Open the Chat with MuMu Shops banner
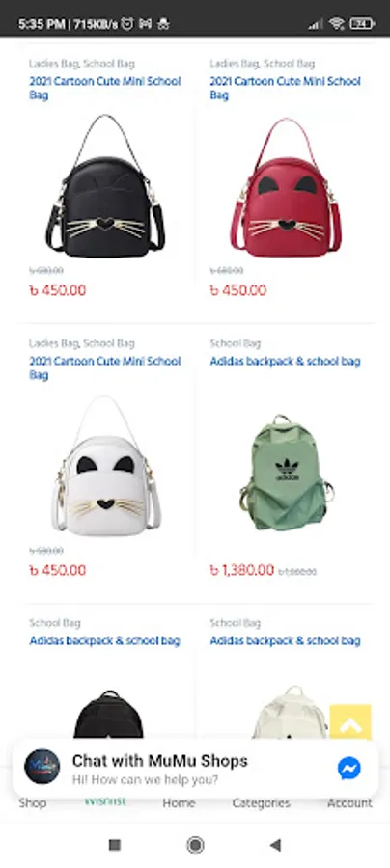The height and width of the screenshot is (868, 390). click(x=195, y=768)
